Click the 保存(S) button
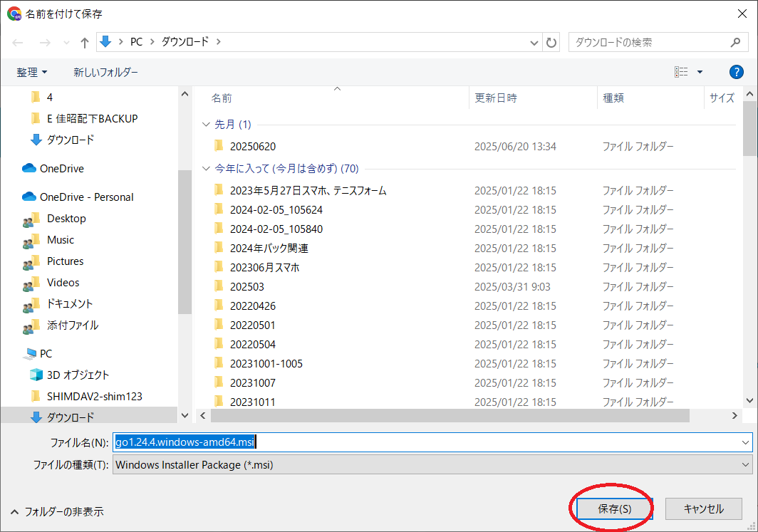 614,508
